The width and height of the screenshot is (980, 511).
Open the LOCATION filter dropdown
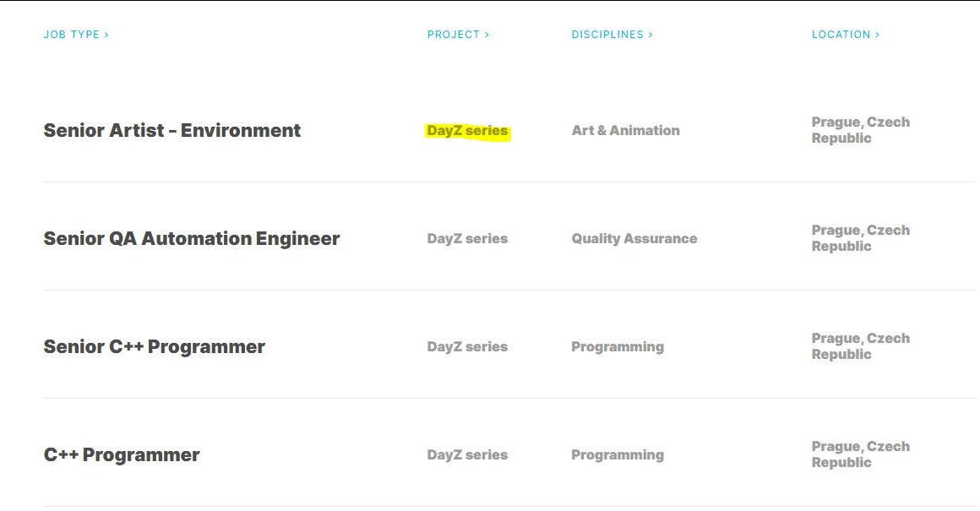click(845, 35)
